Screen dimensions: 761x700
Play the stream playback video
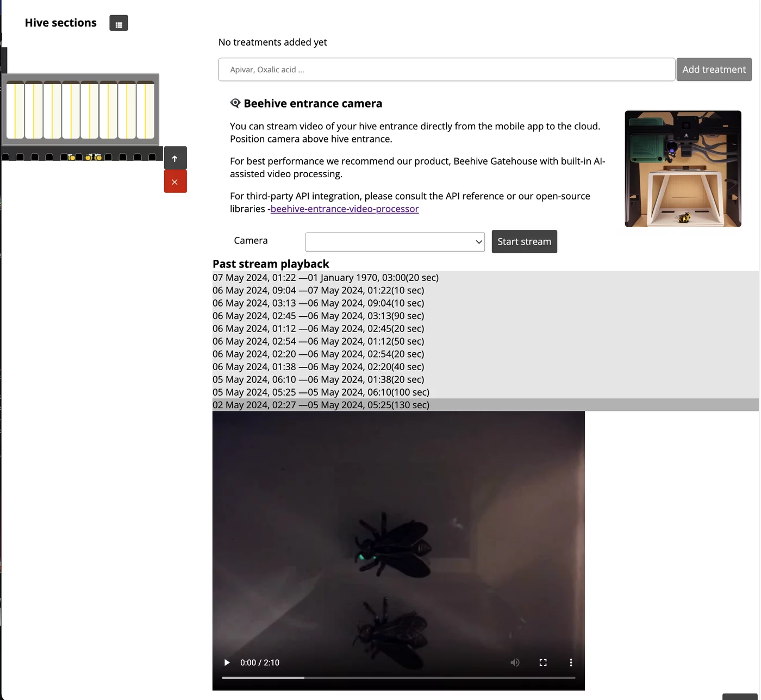point(227,662)
